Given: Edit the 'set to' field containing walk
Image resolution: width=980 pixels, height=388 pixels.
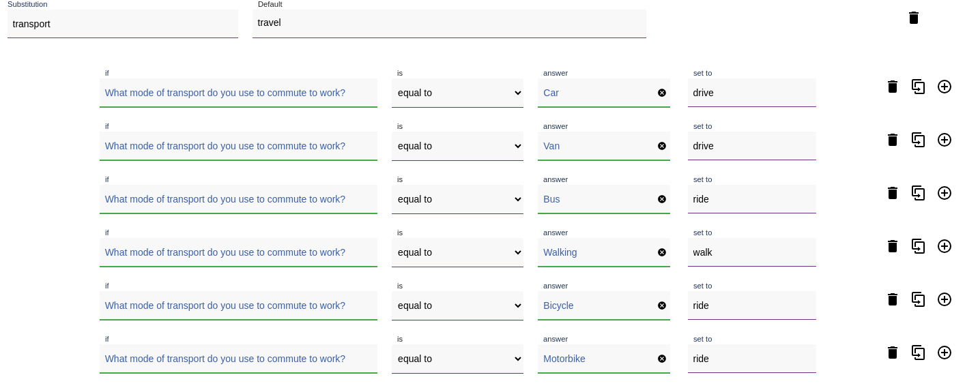Looking at the screenshot, I should tap(752, 252).
